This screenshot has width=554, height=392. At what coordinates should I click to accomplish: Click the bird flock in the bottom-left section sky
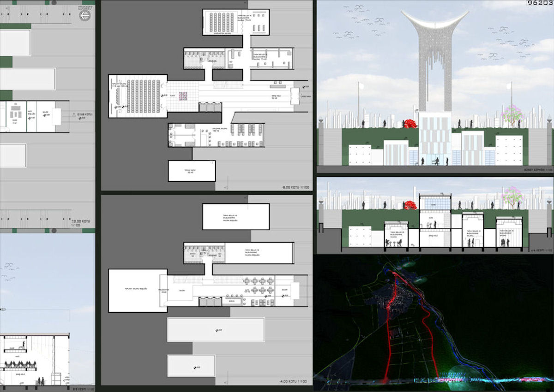pos(9,271)
